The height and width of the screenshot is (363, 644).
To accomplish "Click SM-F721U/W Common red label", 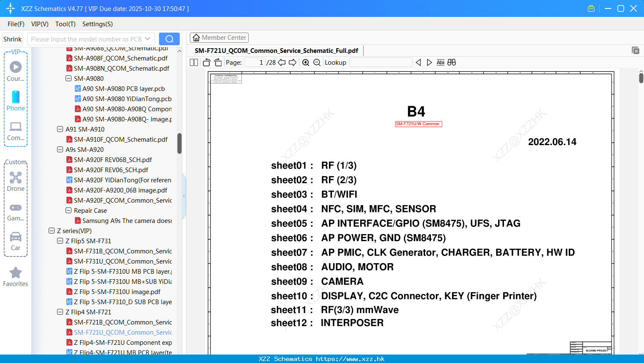I will [418, 124].
